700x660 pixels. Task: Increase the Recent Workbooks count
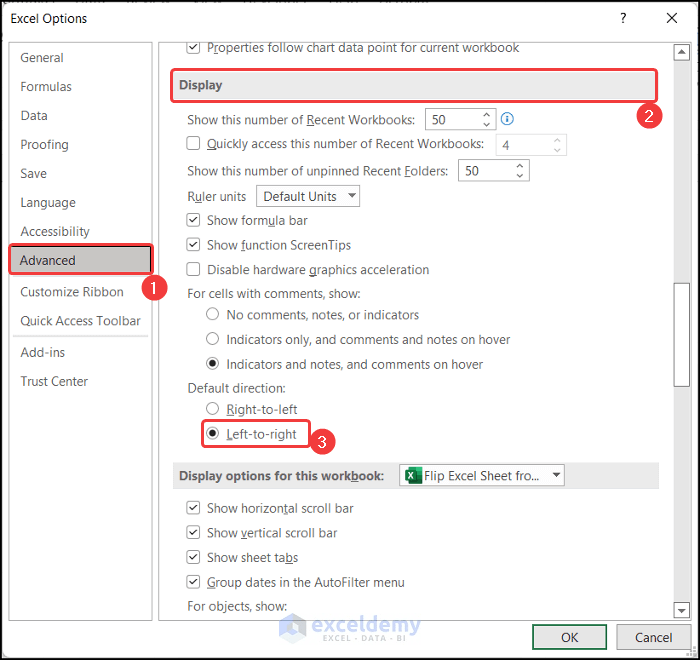tap(487, 114)
